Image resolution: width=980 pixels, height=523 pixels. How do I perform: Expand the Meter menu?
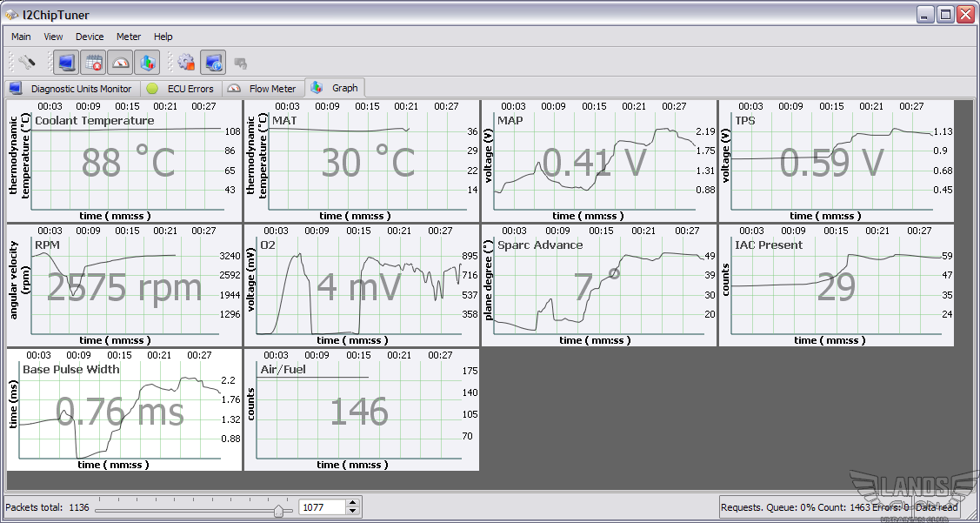pos(129,37)
